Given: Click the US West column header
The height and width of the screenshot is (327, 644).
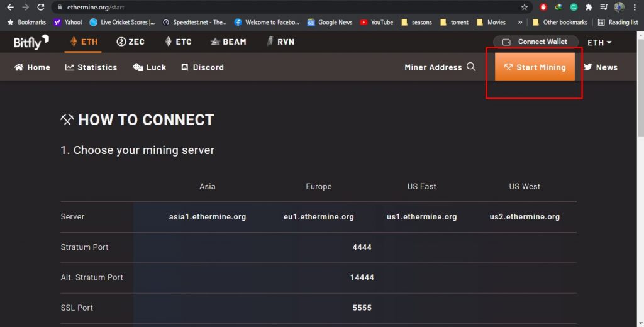Looking at the screenshot, I should click(525, 187).
